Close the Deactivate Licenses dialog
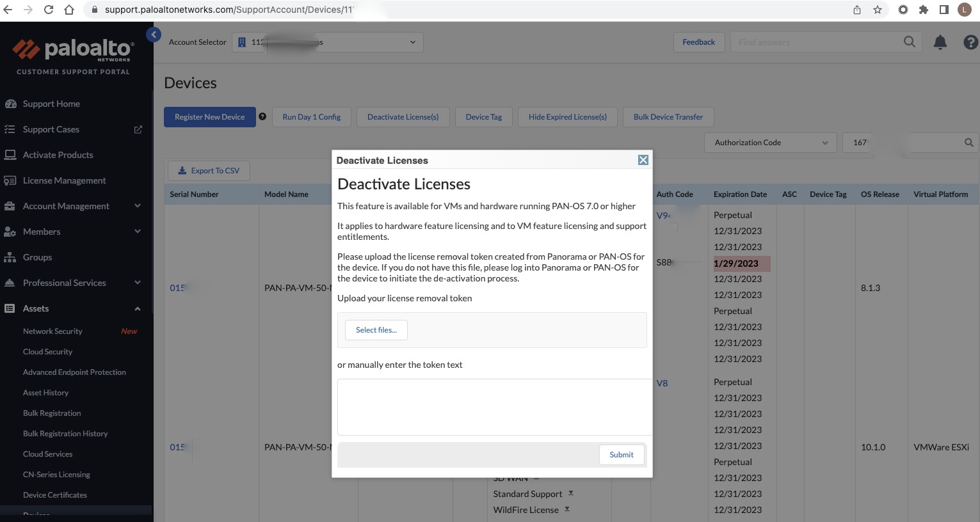The height and width of the screenshot is (522, 980). (643, 160)
